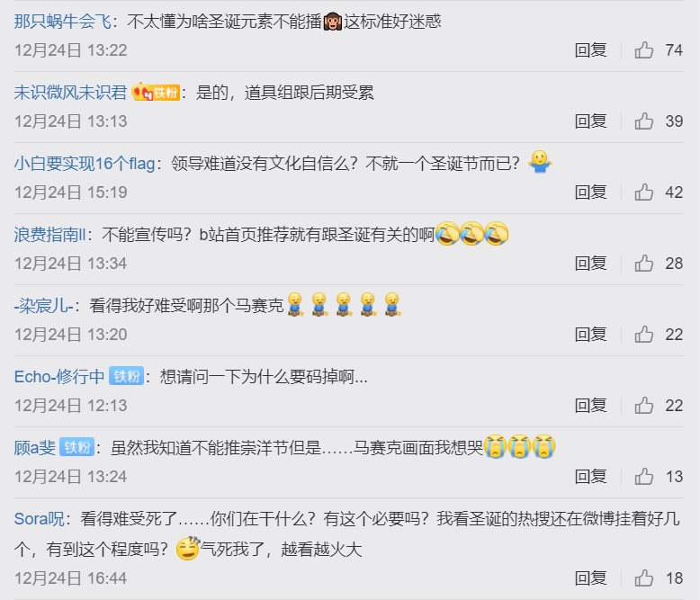Open 未识微风未识君's user profile
Image resolution: width=700 pixels, height=600 pixels.
click(x=70, y=93)
